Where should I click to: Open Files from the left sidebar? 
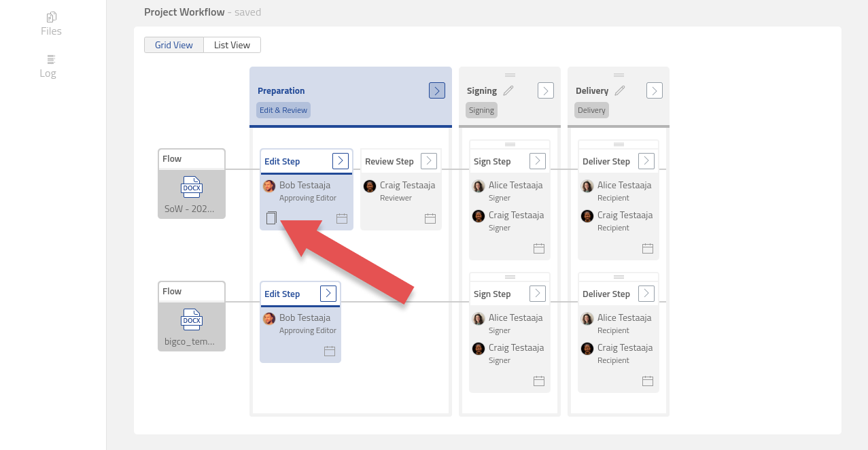(51, 24)
